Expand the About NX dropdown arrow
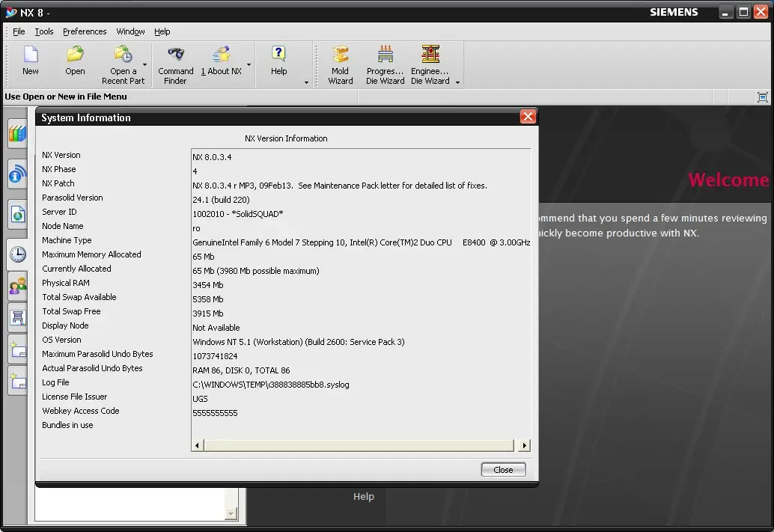 tap(249, 64)
